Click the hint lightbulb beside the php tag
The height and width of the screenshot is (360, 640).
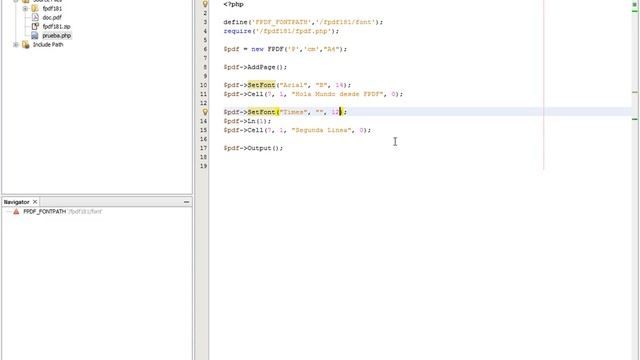point(205,4)
